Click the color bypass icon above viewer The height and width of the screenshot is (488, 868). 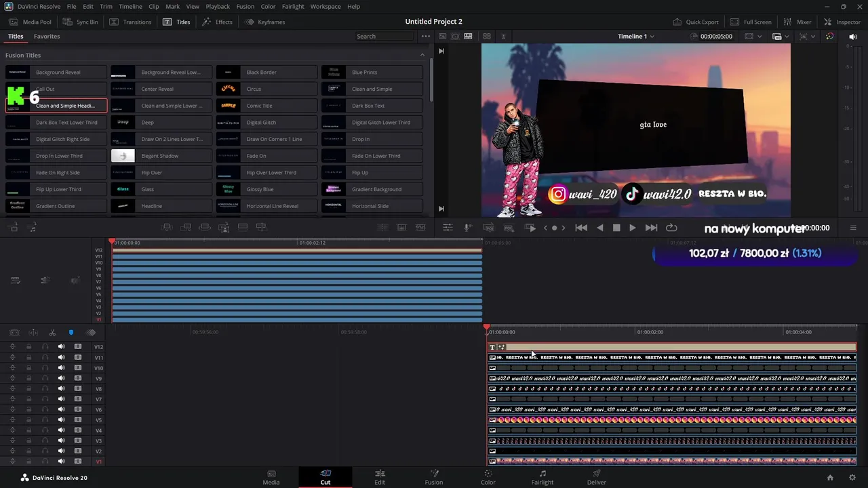click(x=829, y=36)
